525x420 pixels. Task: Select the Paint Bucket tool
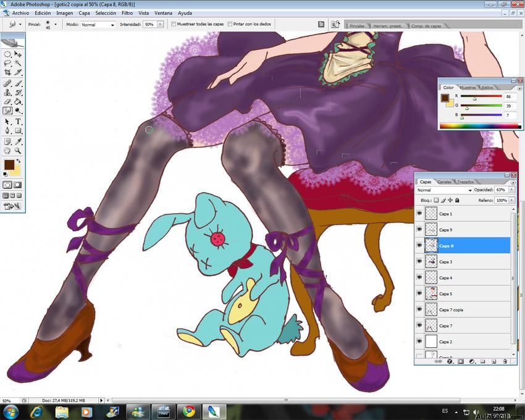[18, 101]
